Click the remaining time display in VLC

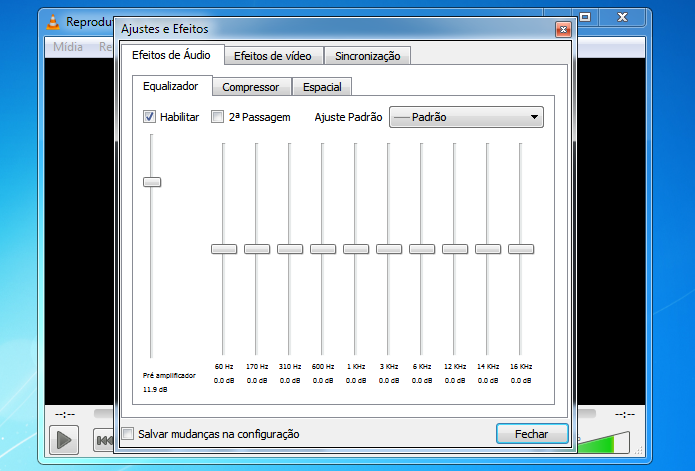[x=625, y=415]
